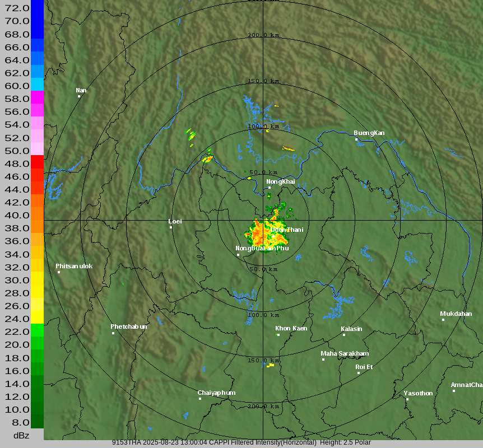Click the magenta 58.0 dBz legend color
Image resolution: width=483 pixels, height=448 pixels.
(37, 97)
